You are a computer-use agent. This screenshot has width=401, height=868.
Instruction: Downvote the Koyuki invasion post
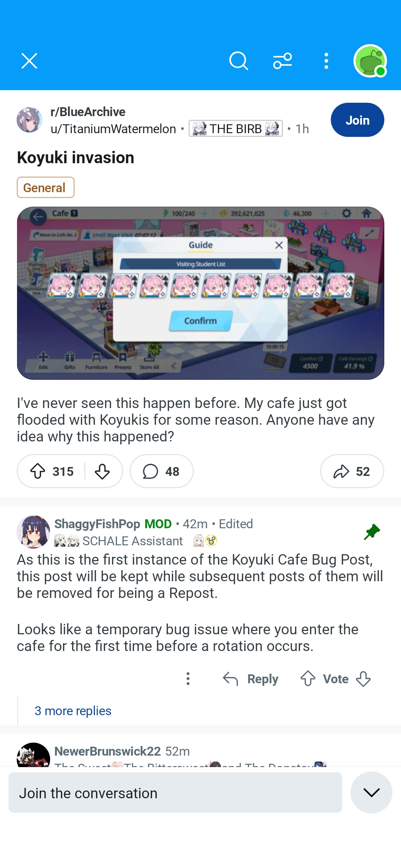pyautogui.click(x=102, y=471)
